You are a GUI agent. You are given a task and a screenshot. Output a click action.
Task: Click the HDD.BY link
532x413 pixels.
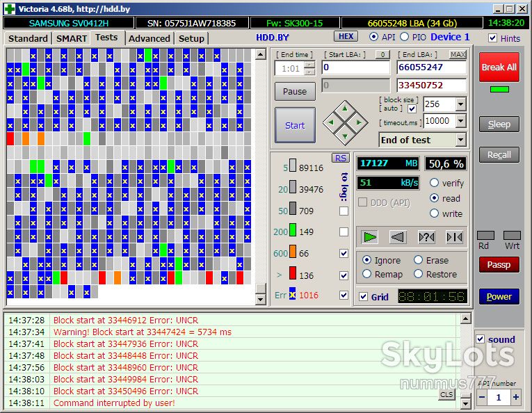tap(272, 38)
